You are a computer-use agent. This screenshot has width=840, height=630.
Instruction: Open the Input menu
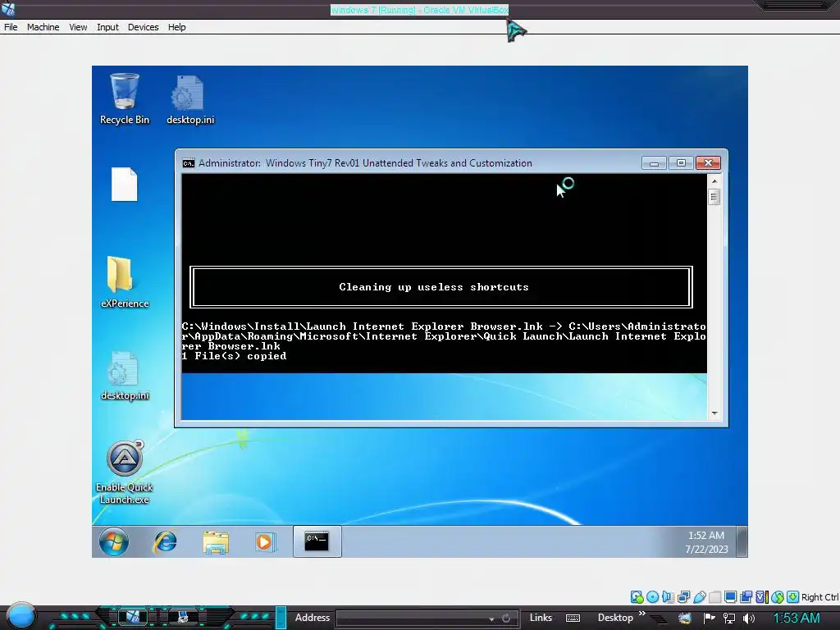pos(107,27)
